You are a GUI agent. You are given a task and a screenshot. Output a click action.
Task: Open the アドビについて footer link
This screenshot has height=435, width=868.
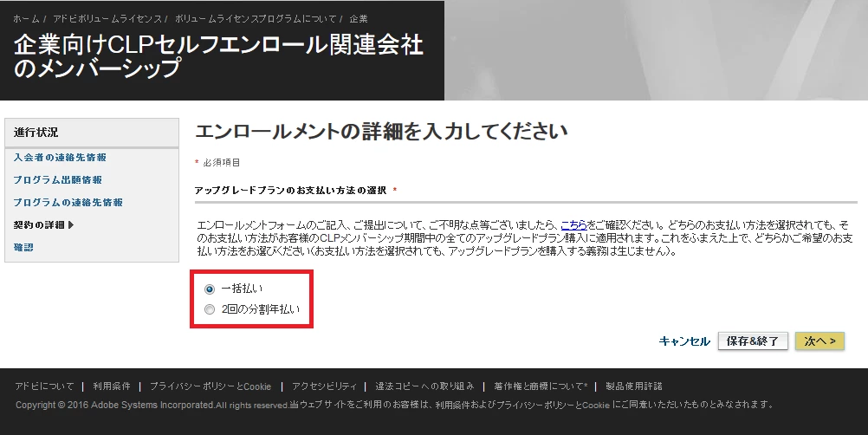point(44,386)
